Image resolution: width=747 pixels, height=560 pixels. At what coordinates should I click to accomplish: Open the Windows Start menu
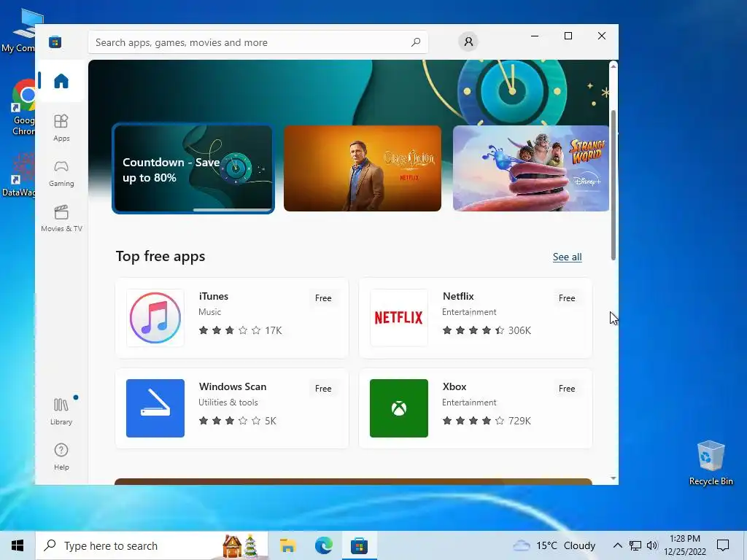(x=18, y=545)
